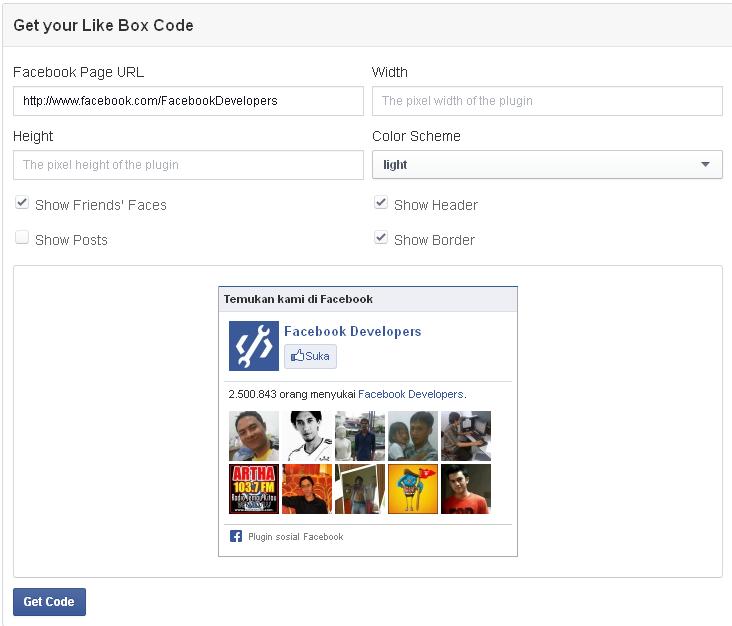The width and height of the screenshot is (732, 626).
Task: Click the ARTHA 103.7 FM profile thumbnail
Action: pos(254,489)
